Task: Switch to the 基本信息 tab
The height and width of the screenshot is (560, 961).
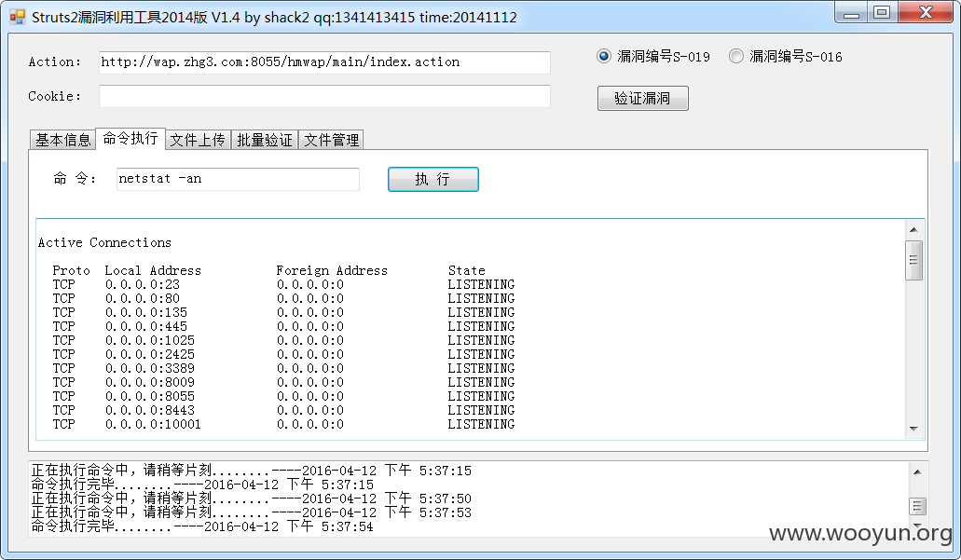Action: (62, 141)
